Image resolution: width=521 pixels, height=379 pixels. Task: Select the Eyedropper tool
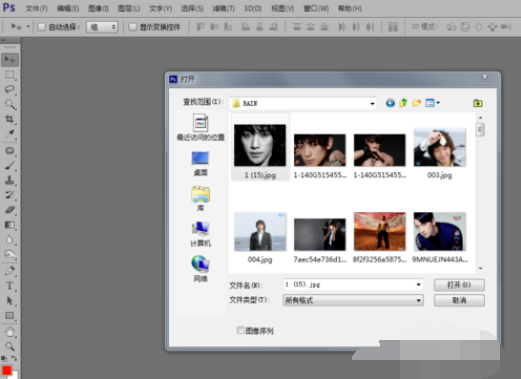[x=10, y=134]
